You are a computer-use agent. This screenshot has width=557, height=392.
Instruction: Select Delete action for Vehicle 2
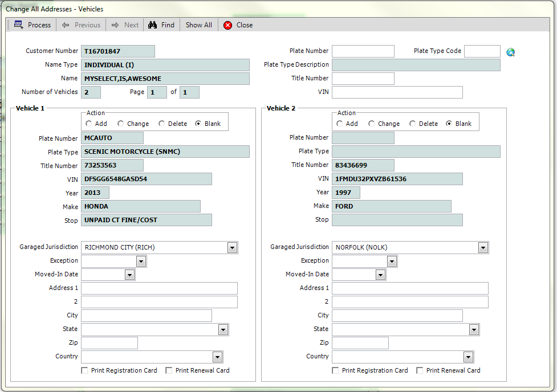pos(412,124)
